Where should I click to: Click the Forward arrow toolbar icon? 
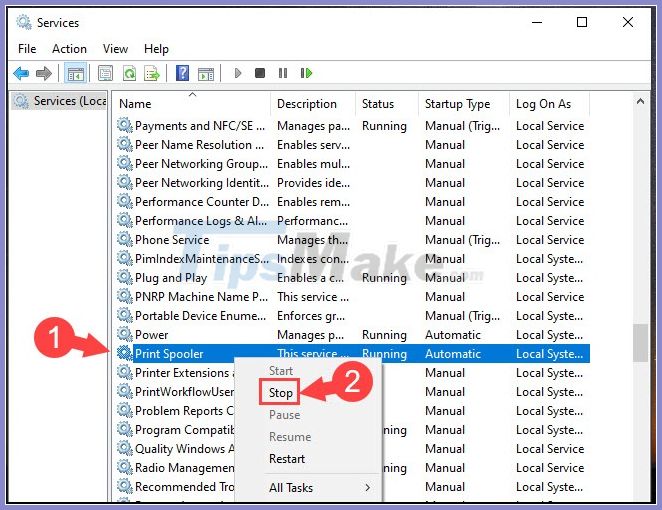(x=44, y=73)
